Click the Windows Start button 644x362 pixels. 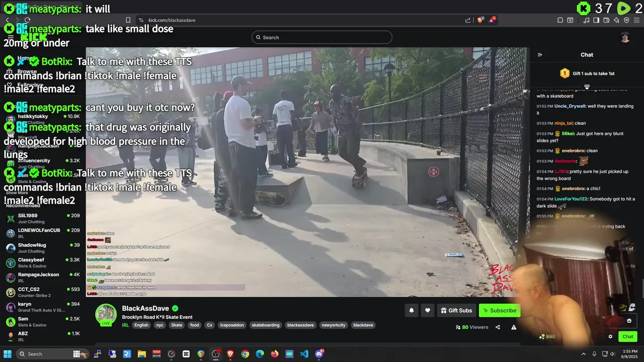(8, 354)
